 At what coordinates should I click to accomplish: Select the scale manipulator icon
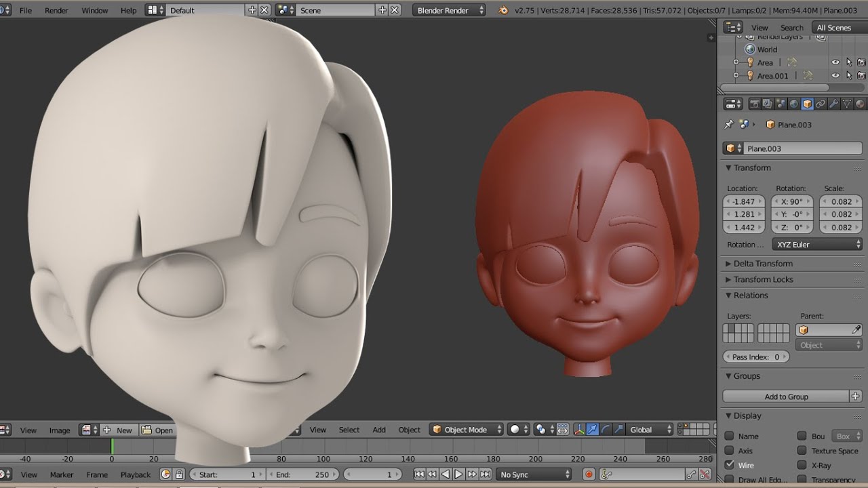618,429
